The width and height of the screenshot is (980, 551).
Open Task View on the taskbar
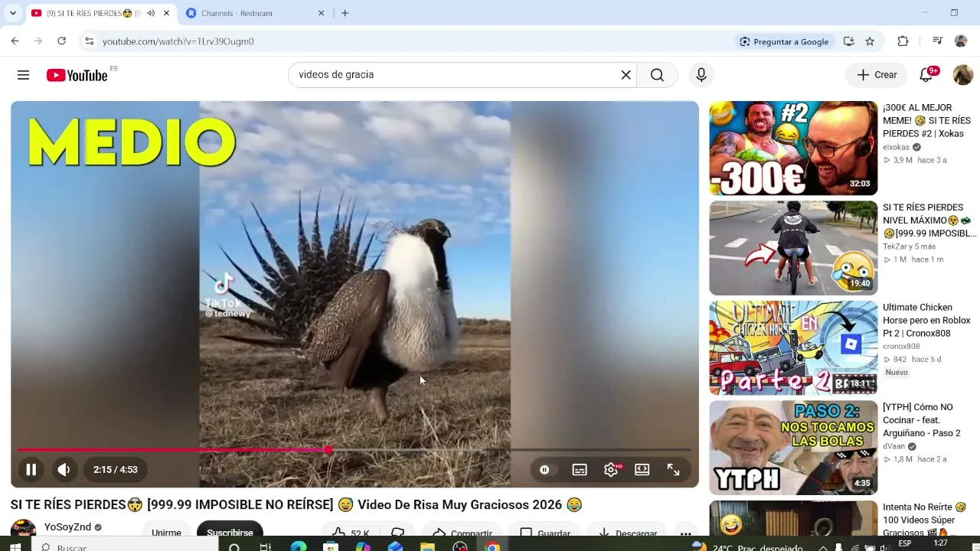pyautogui.click(x=266, y=546)
